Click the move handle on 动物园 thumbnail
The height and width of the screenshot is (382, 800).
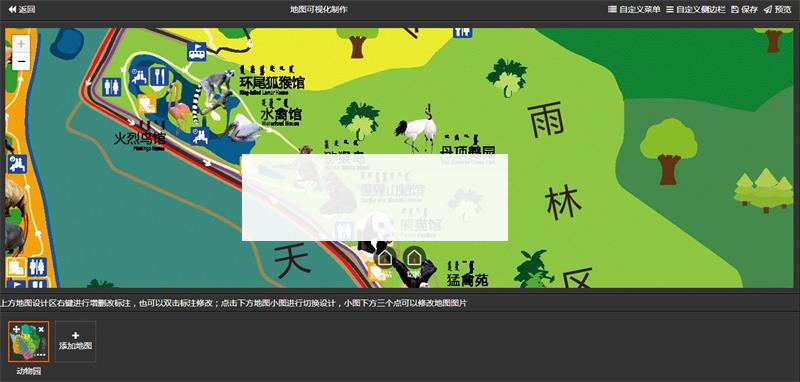click(16, 330)
